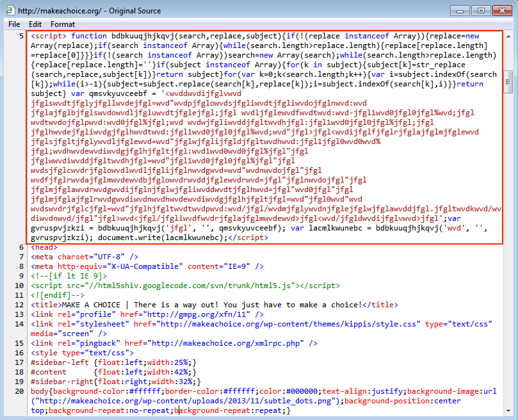Click the #sidebar-left CSS rule
Viewport: 518px width, 420px height.
click(113, 362)
